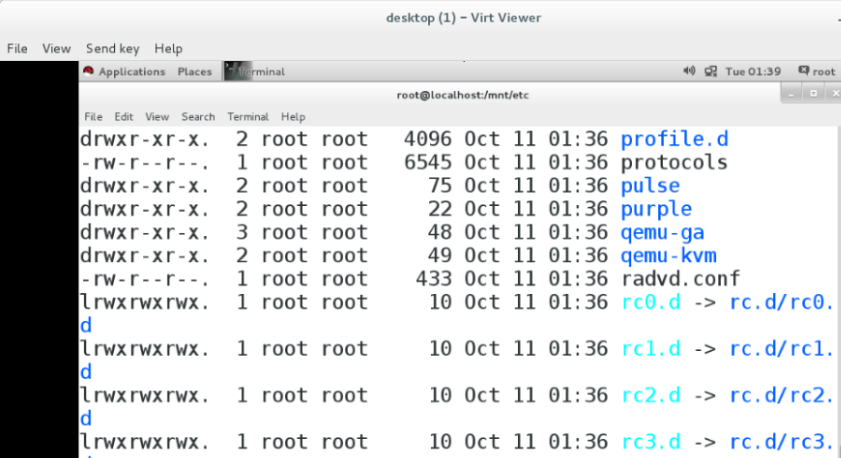Click the rc.d/rc2. link target

tap(781, 396)
